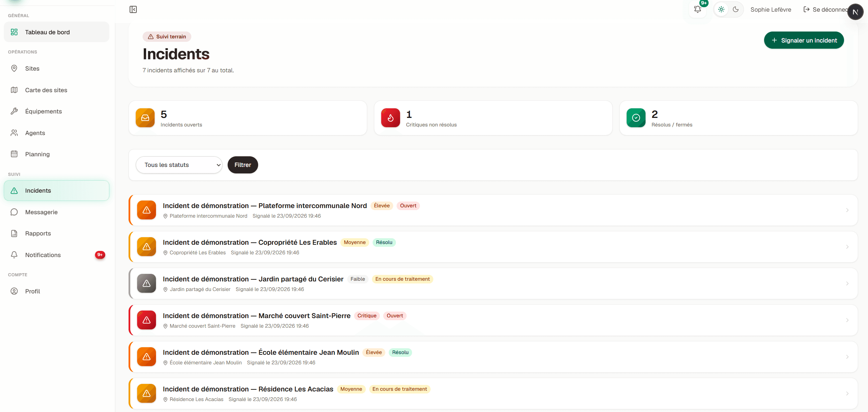Go to Tableau de bord
This screenshot has height=412, width=868.
pyautogui.click(x=57, y=32)
